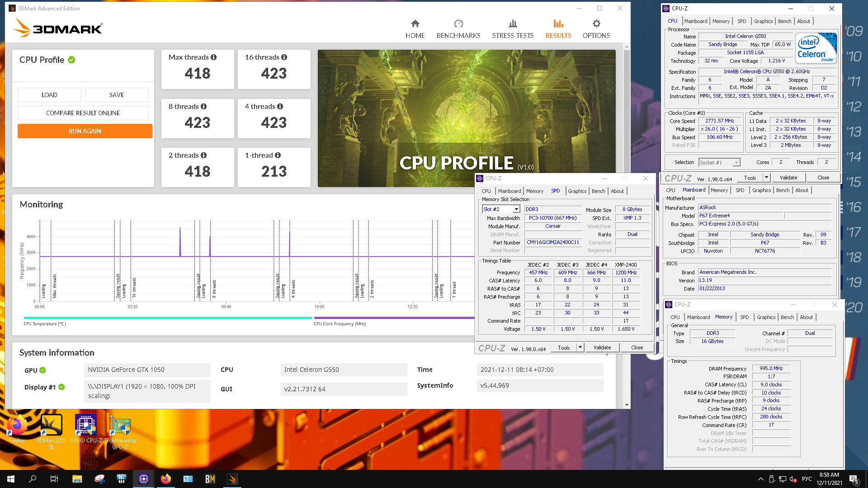Open taskbar search
Viewport: 868px width, 488px height.
pyautogui.click(x=33, y=479)
